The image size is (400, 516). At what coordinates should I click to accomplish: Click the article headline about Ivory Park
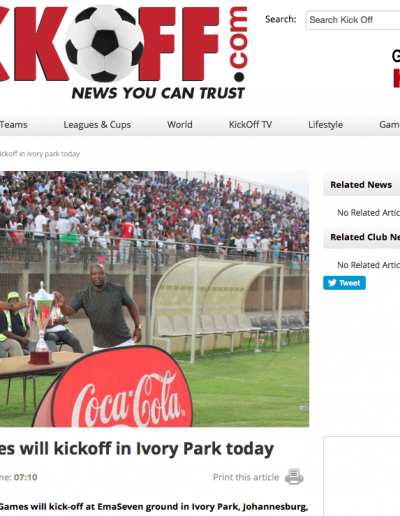137,449
